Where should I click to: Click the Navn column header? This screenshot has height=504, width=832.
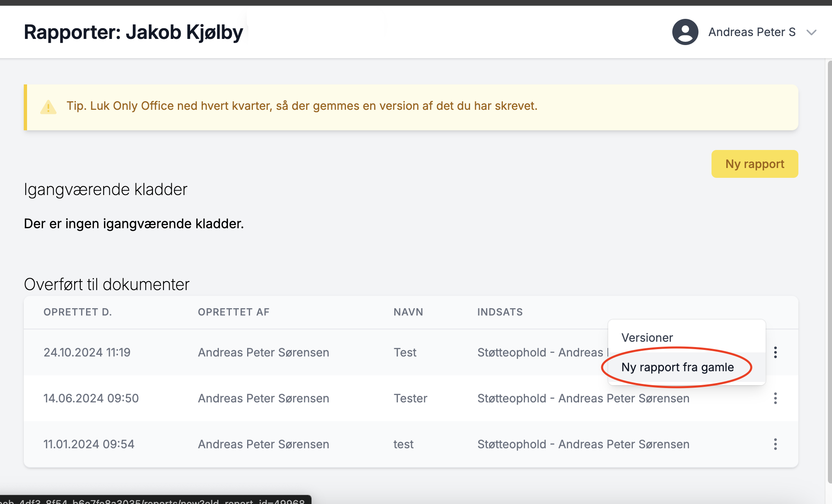pos(408,312)
